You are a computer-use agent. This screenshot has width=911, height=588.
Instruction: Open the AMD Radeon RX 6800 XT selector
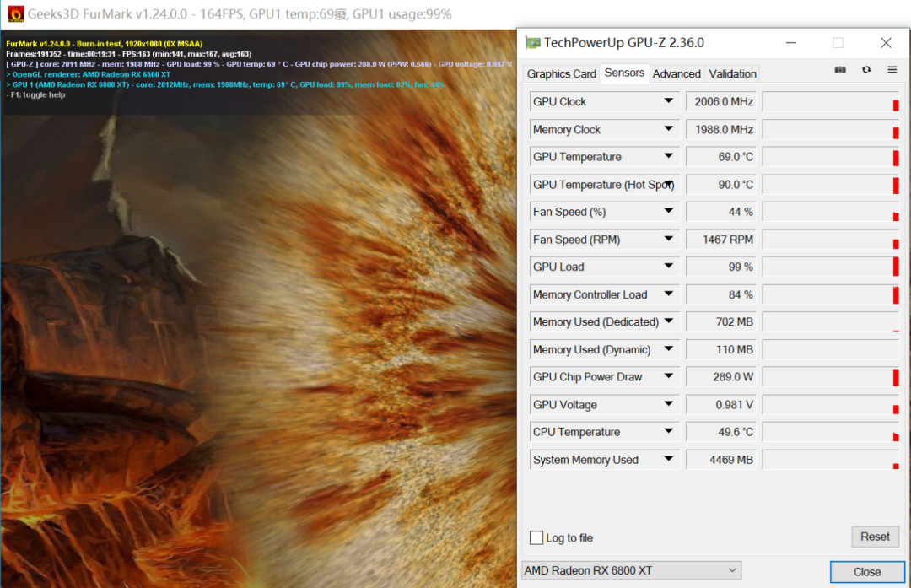(x=631, y=570)
